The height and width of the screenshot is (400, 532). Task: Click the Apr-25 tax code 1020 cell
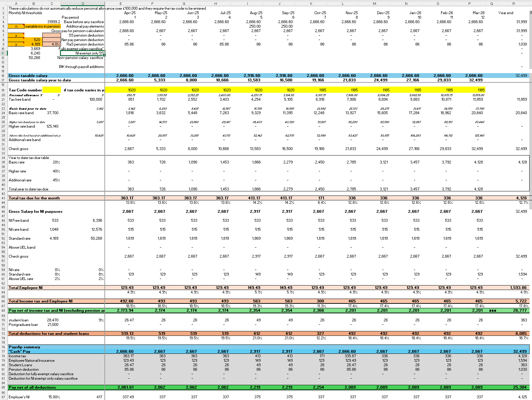[x=121, y=90]
